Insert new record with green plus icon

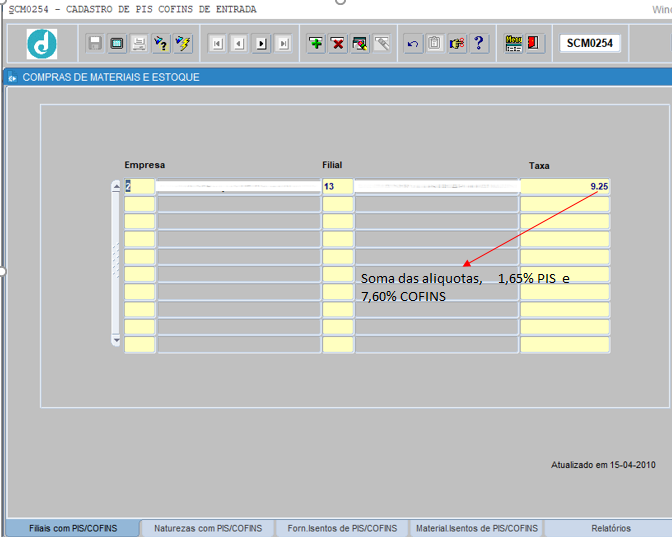(316, 43)
